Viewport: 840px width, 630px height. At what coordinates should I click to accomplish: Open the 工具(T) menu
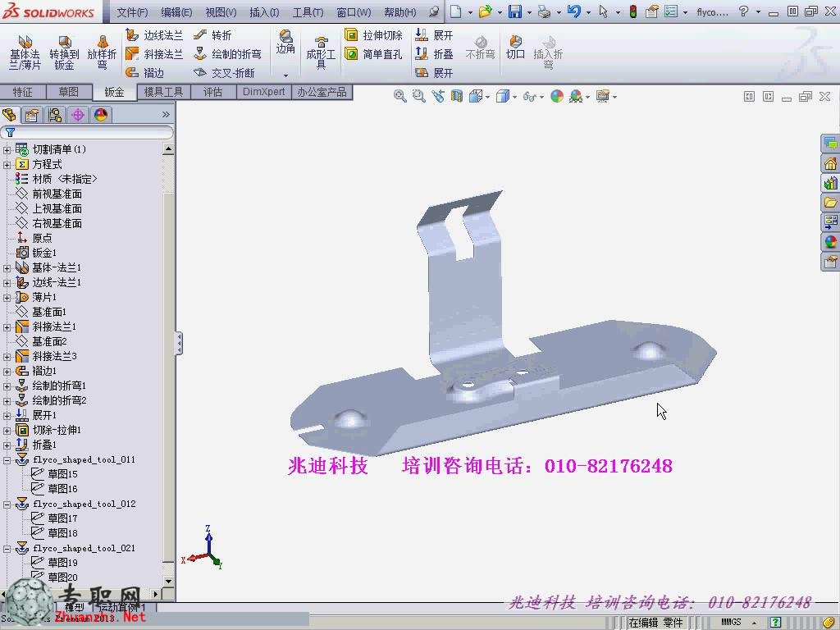pyautogui.click(x=308, y=11)
